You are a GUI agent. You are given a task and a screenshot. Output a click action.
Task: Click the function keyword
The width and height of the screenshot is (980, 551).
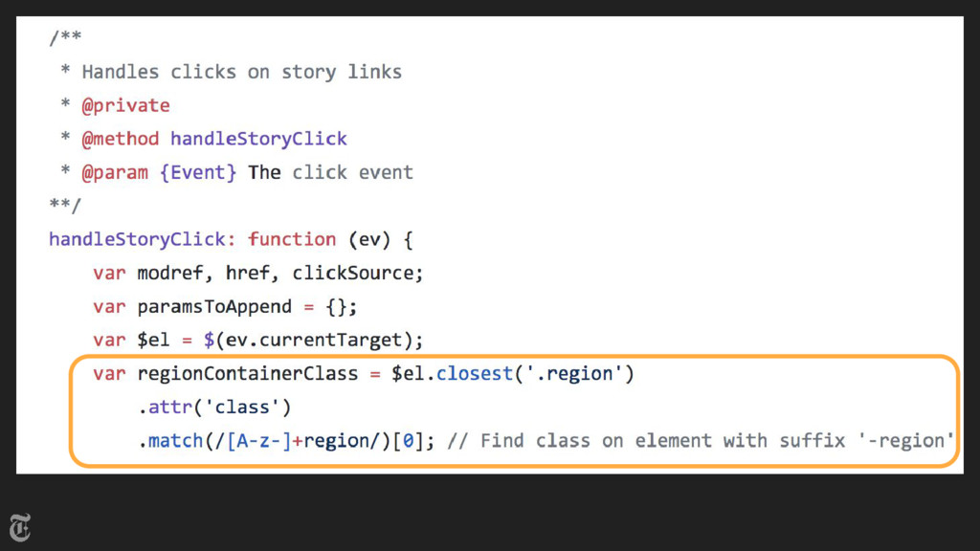[x=292, y=239]
